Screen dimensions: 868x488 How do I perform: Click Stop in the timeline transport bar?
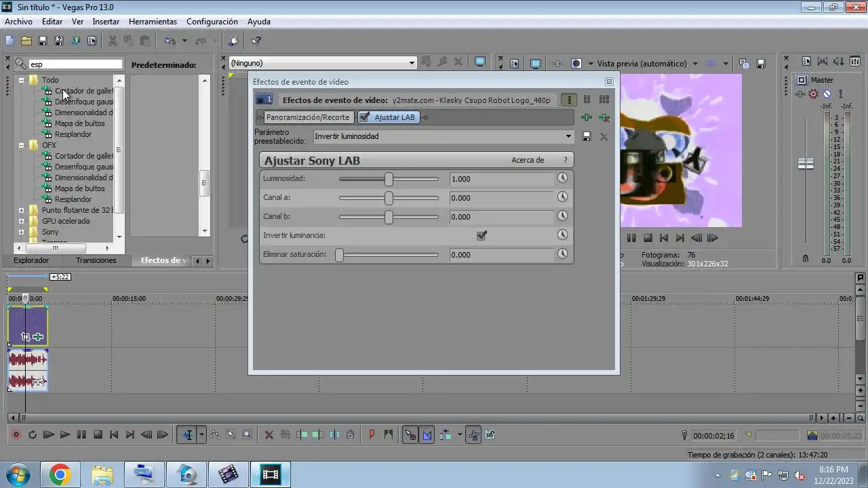(x=98, y=435)
